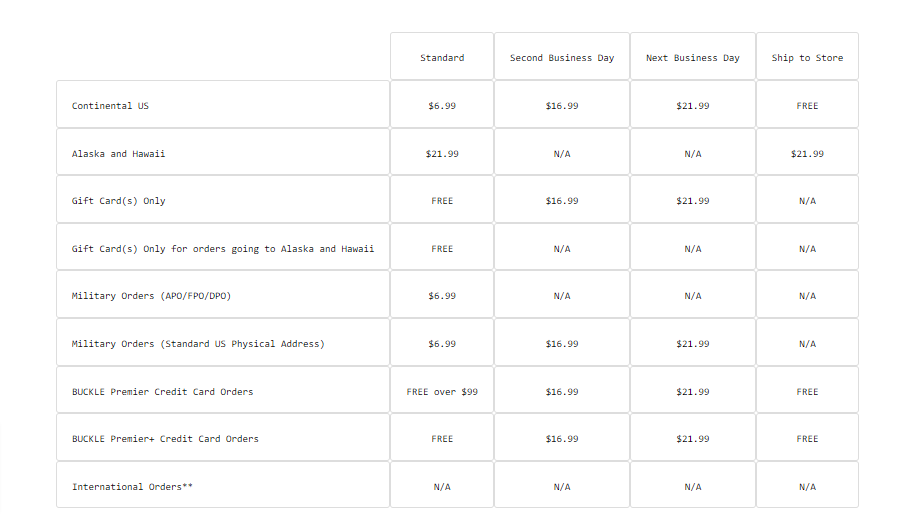Select the Second Business Day header cell
The width and height of the screenshot is (911, 531).
tap(562, 57)
